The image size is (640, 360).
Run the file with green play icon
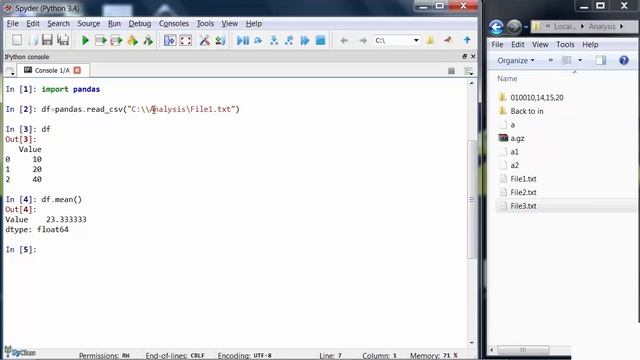tap(85, 40)
